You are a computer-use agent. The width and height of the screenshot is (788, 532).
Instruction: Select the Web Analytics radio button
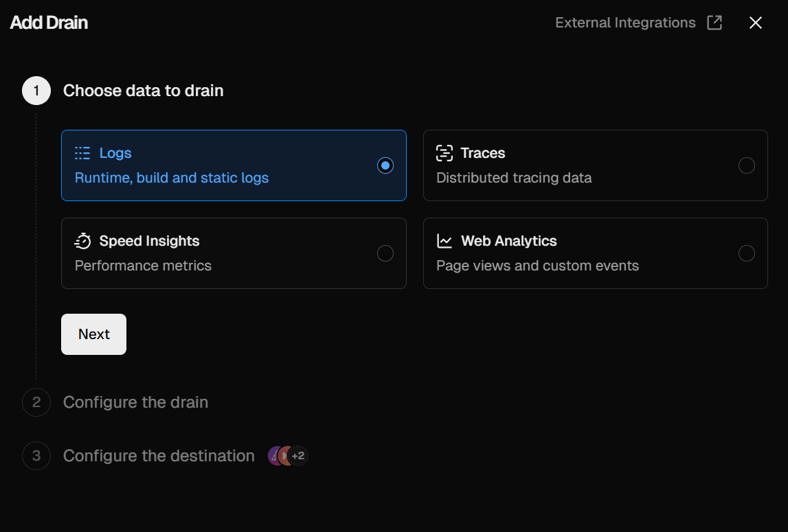(x=746, y=253)
